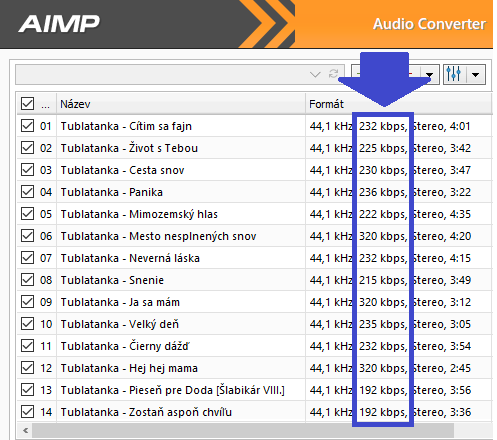Uncheck track 01 Cítim sa fajn

27,126
